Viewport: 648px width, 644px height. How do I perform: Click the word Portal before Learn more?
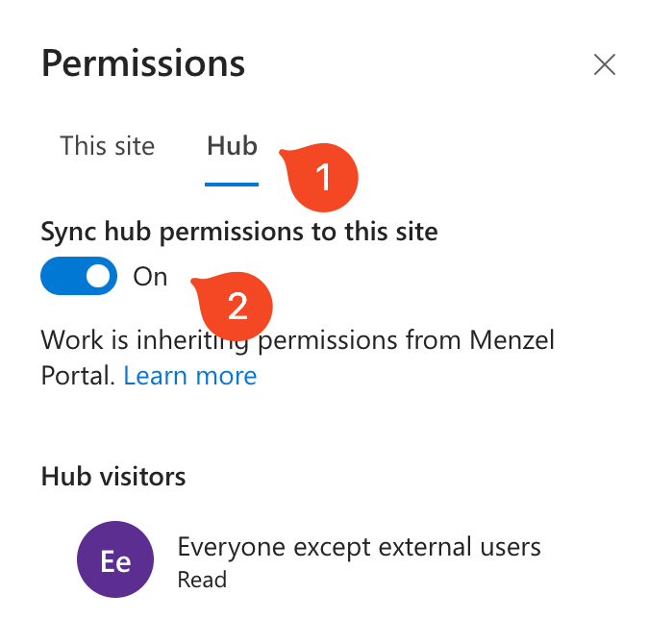click(x=79, y=375)
